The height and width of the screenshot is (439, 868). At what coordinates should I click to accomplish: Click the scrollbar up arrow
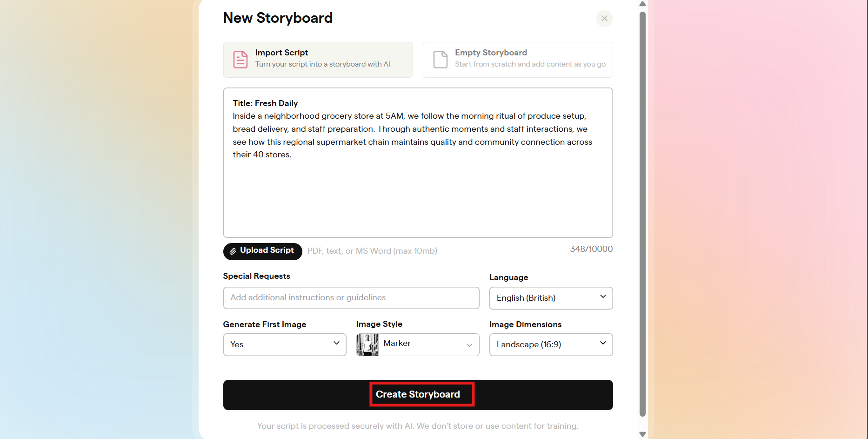642,4
